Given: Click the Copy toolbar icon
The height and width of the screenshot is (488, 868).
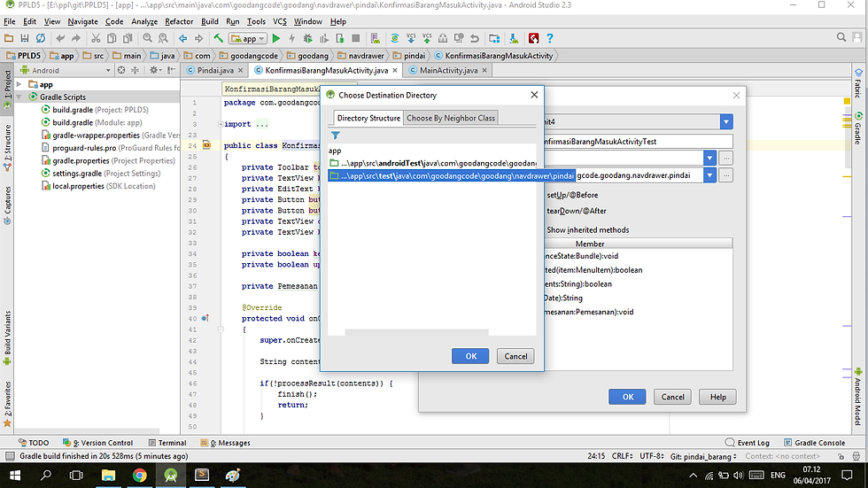Looking at the screenshot, I should [x=112, y=38].
